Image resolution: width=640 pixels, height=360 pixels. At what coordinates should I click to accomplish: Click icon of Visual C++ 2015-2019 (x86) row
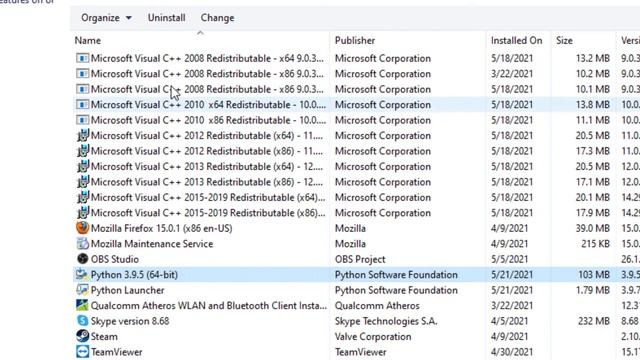pos(83,213)
